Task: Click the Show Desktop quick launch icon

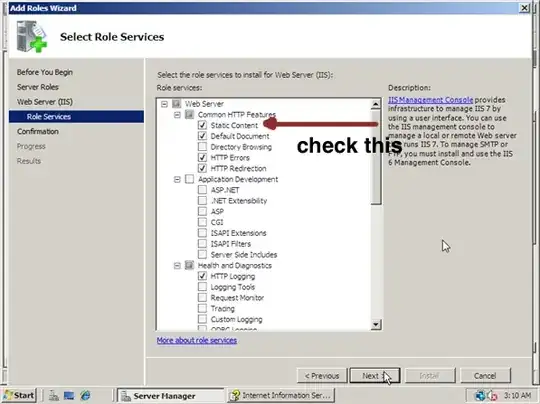Action: 69,395
